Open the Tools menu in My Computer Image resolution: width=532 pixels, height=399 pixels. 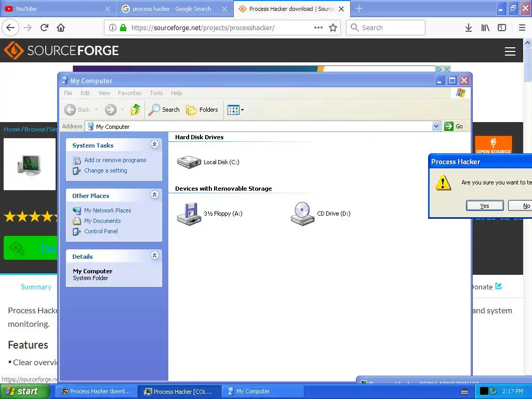coord(156,93)
